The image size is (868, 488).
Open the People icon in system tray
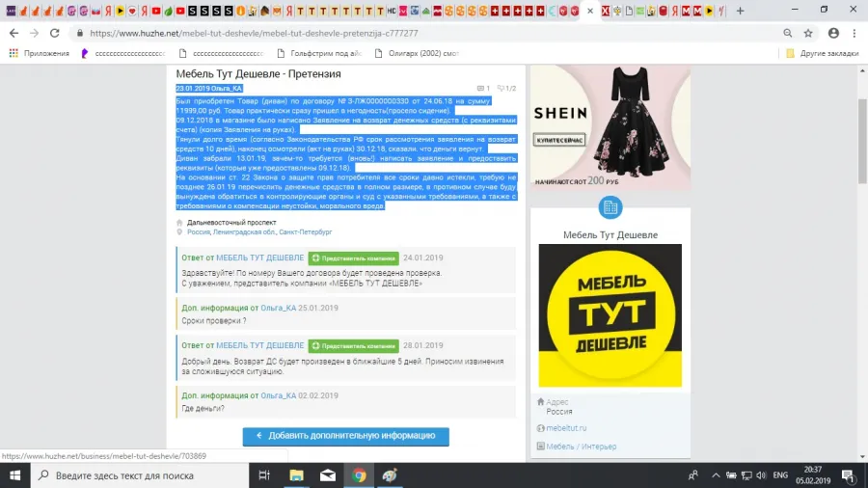click(692, 475)
